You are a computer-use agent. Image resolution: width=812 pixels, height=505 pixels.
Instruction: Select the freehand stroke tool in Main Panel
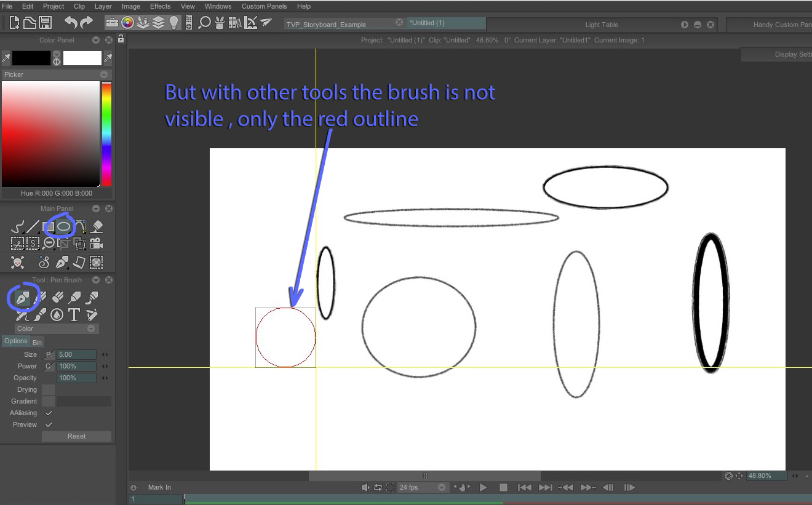tap(18, 227)
